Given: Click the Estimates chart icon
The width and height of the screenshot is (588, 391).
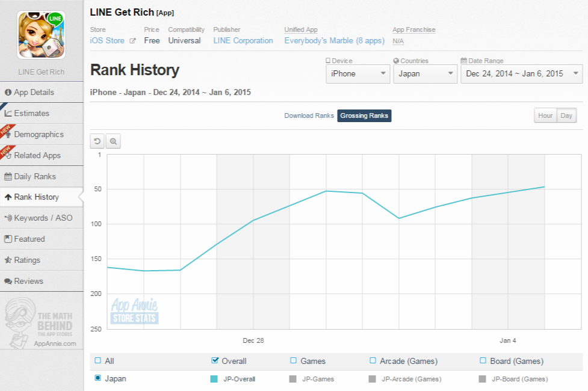Looking at the screenshot, I should click(x=8, y=113).
